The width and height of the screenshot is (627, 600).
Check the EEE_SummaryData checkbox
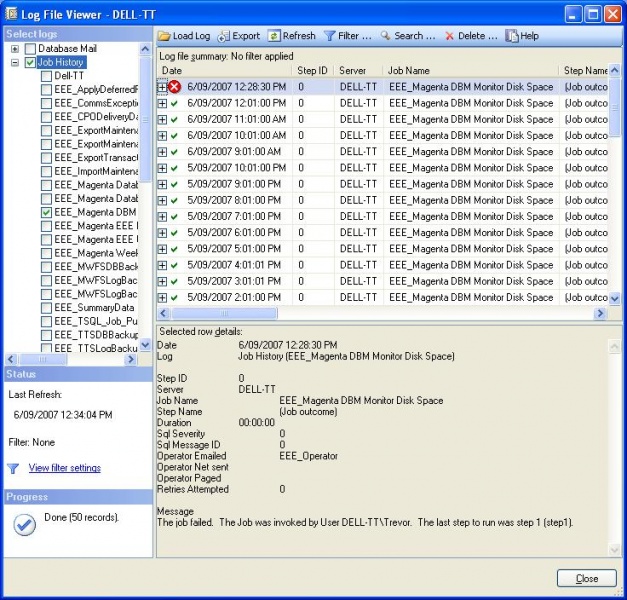click(46, 308)
